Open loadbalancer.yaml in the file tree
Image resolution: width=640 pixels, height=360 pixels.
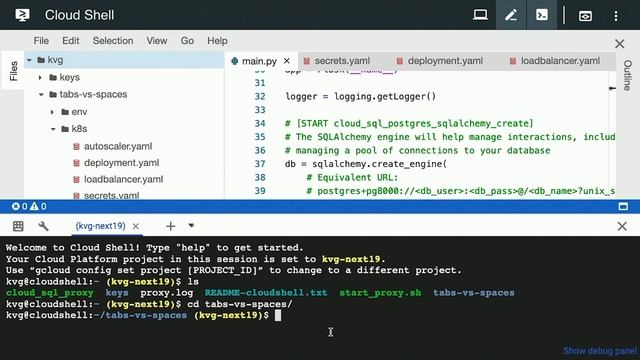click(123, 179)
